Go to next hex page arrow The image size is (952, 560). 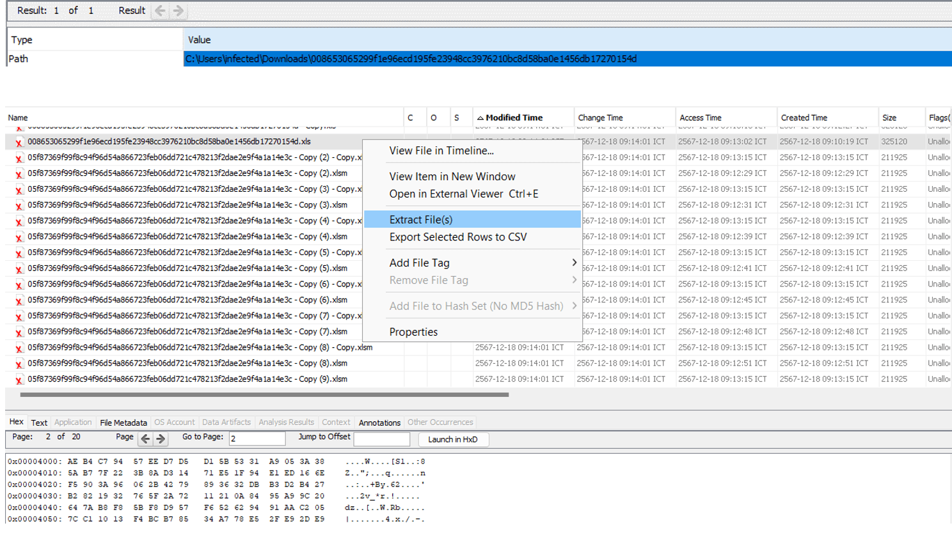[161, 439]
